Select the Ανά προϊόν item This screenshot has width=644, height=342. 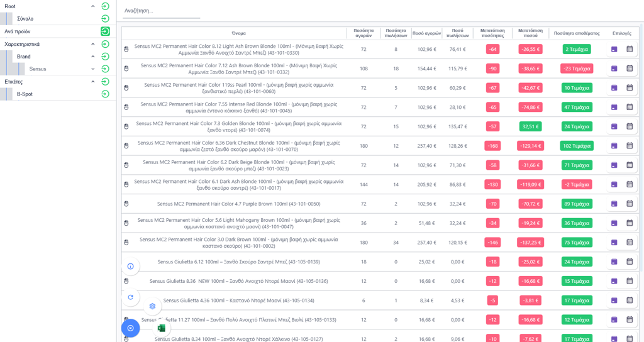[x=17, y=31]
